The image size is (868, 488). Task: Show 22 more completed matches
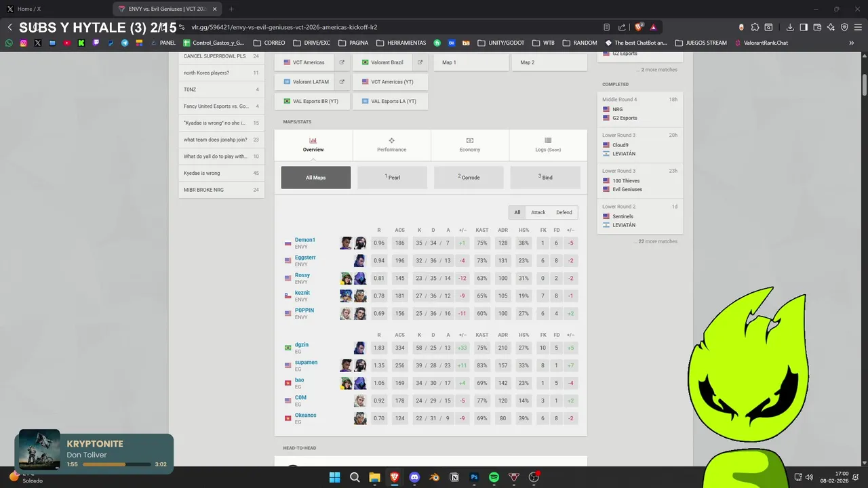657,241
